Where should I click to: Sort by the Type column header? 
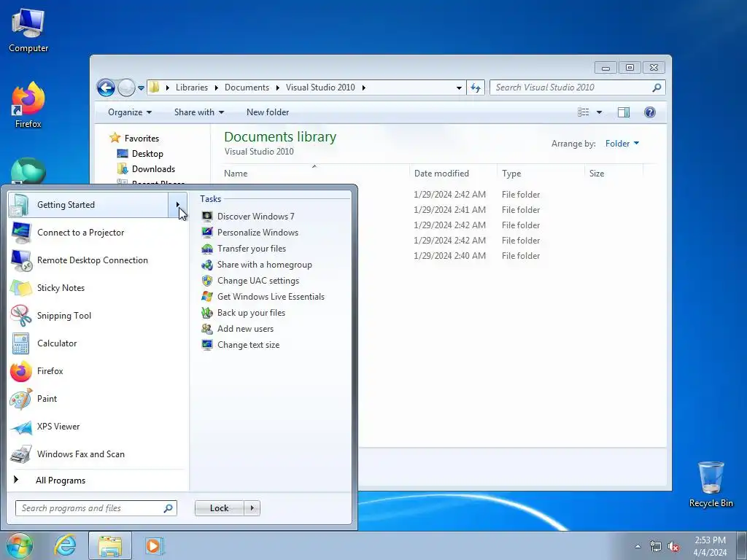point(541,174)
